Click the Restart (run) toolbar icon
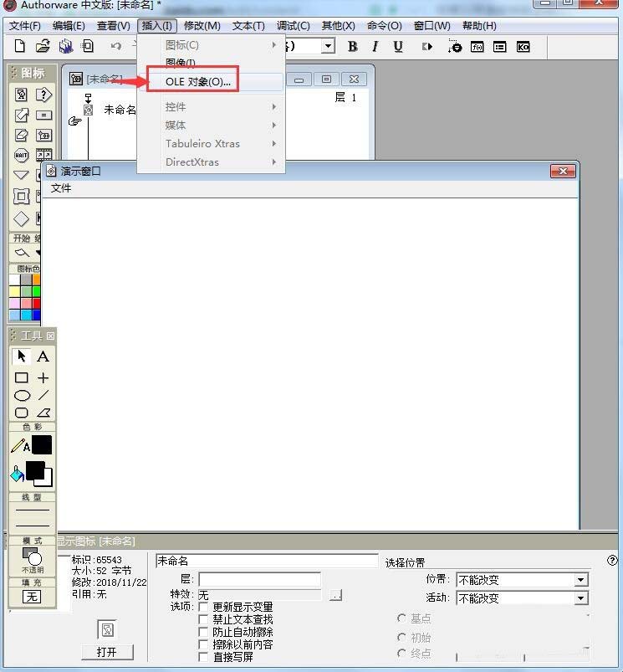Image resolution: width=623 pixels, height=672 pixels. (x=426, y=46)
